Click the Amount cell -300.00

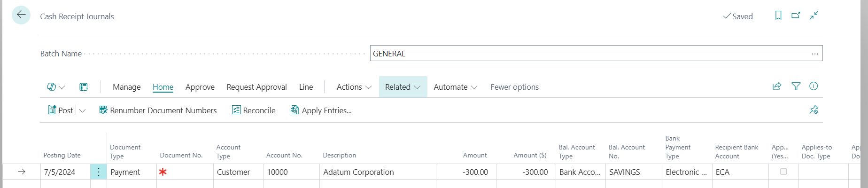(x=466, y=172)
